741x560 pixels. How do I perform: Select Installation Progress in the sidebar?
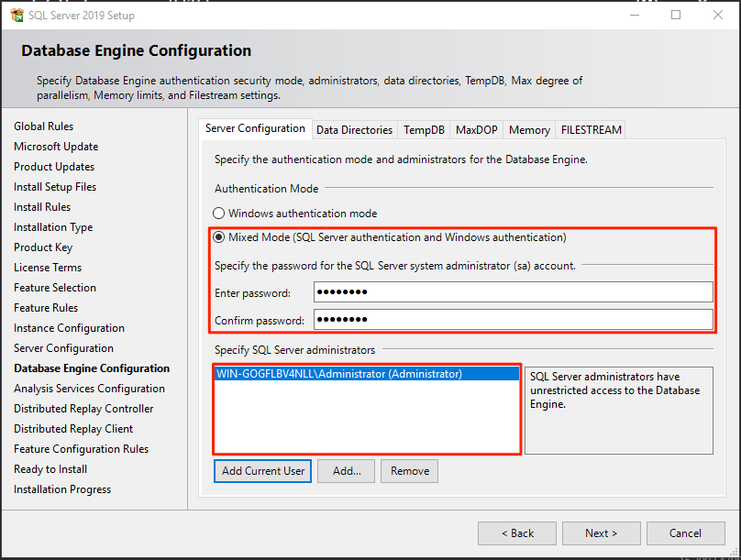pos(61,489)
